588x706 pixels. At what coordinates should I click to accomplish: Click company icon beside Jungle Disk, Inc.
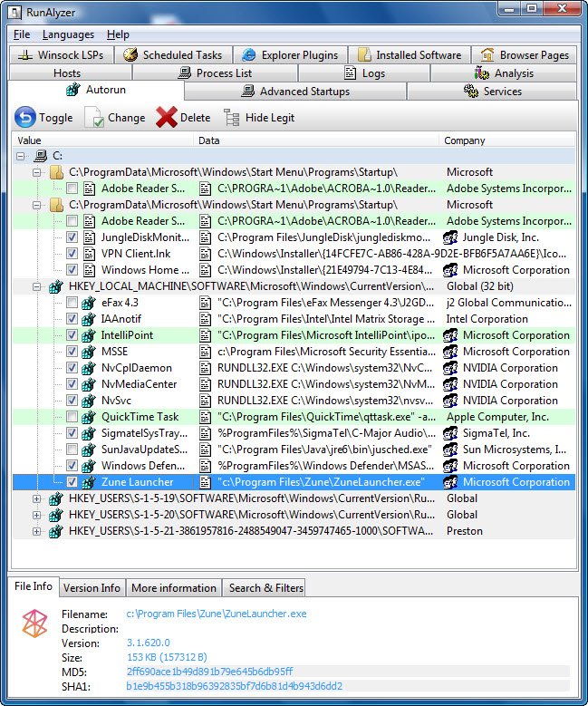coord(450,237)
